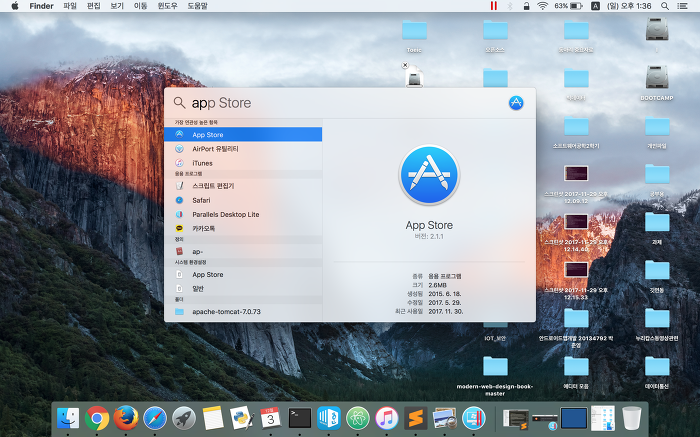The width and height of the screenshot is (700, 437).
Task: Open the 편집 menu
Action: (x=93, y=6)
